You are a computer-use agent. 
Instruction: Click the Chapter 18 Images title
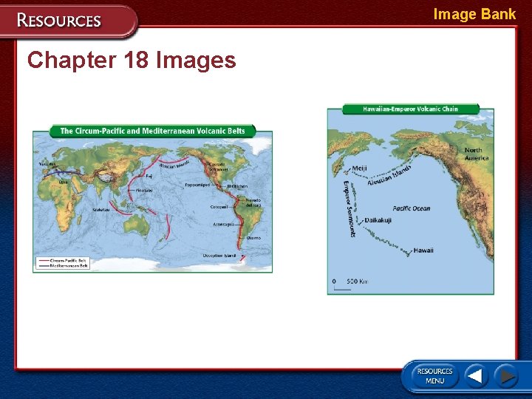[132, 60]
